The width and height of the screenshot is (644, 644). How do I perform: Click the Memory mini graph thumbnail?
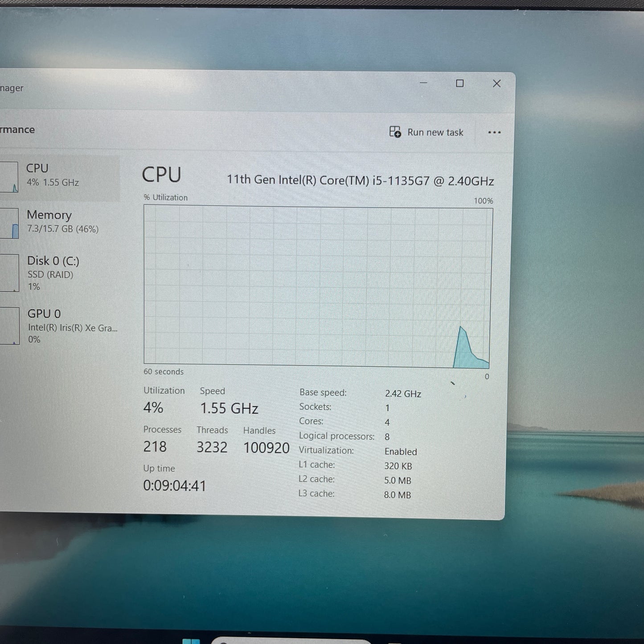(9, 223)
